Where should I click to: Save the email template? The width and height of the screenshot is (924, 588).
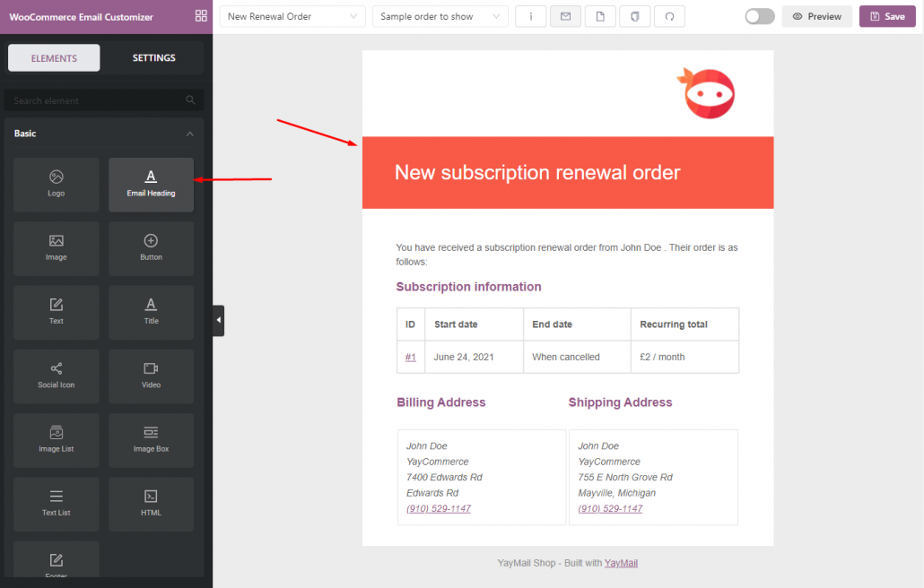point(887,16)
